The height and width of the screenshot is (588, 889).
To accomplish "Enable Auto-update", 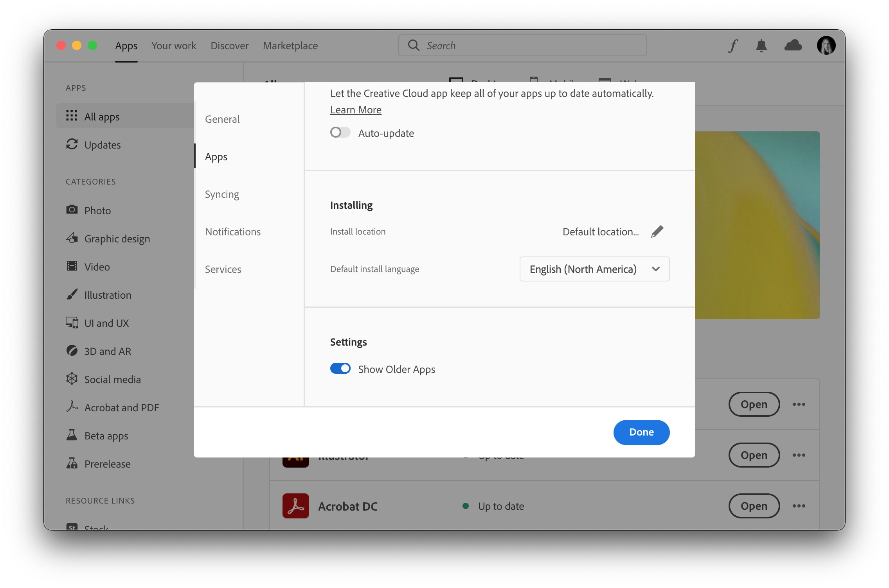I will [x=340, y=133].
